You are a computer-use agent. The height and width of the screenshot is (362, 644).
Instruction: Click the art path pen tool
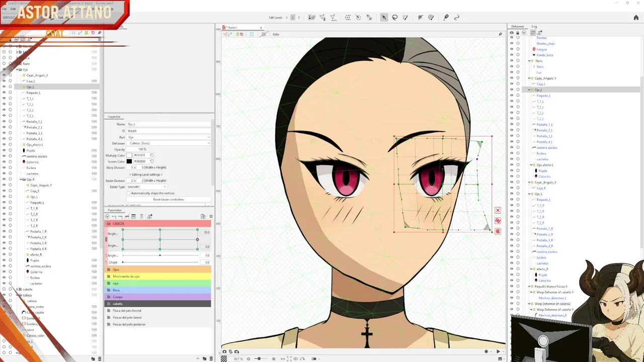point(446,18)
